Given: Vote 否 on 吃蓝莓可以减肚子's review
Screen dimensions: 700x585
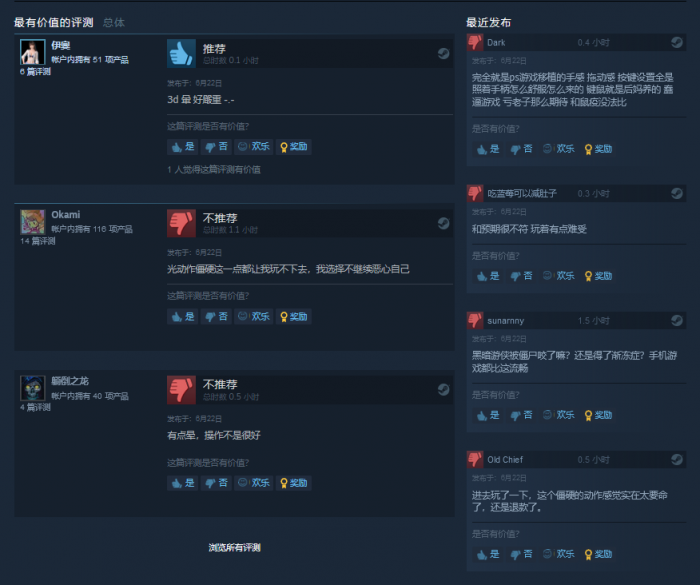Looking at the screenshot, I should click(521, 276).
